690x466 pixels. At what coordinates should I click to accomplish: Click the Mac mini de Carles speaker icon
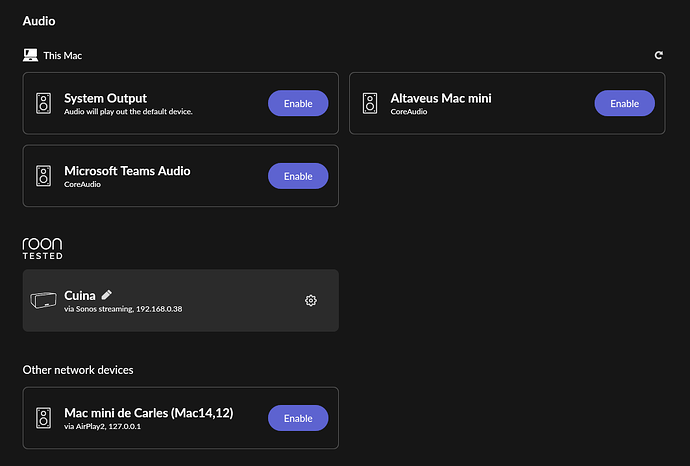[44, 418]
